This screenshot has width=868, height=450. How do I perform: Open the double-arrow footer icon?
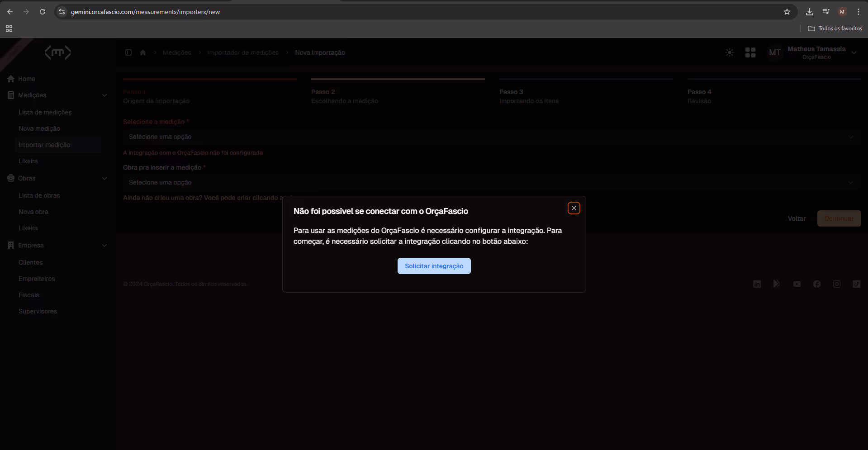click(777, 284)
